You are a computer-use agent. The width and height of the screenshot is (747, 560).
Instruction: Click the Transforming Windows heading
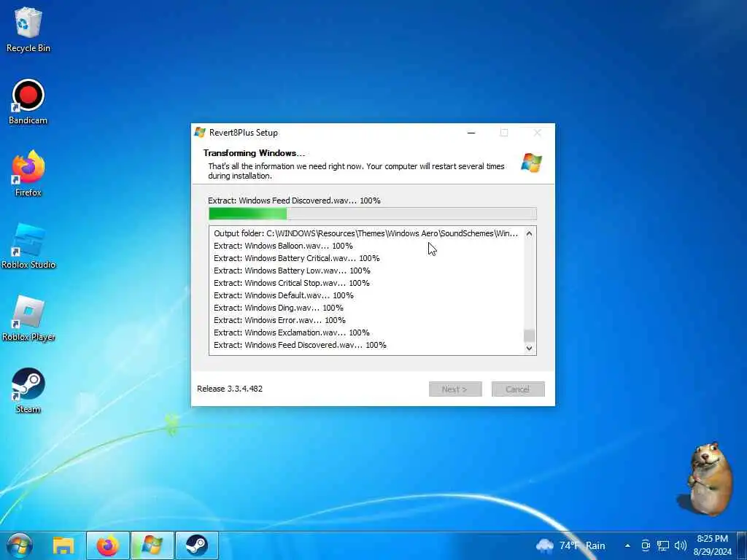point(254,153)
